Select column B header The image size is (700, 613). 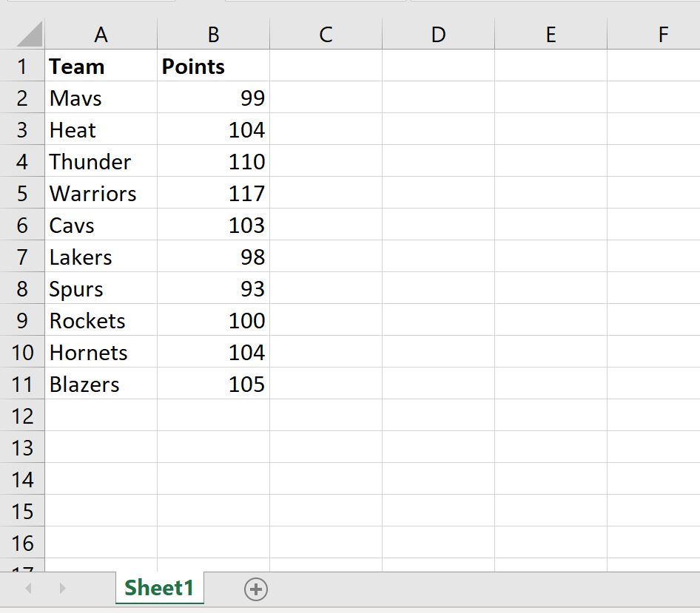(x=213, y=34)
